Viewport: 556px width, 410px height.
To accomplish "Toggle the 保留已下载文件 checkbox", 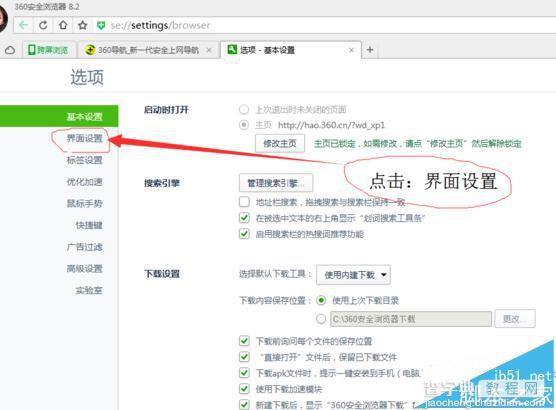I will pyautogui.click(x=244, y=357).
